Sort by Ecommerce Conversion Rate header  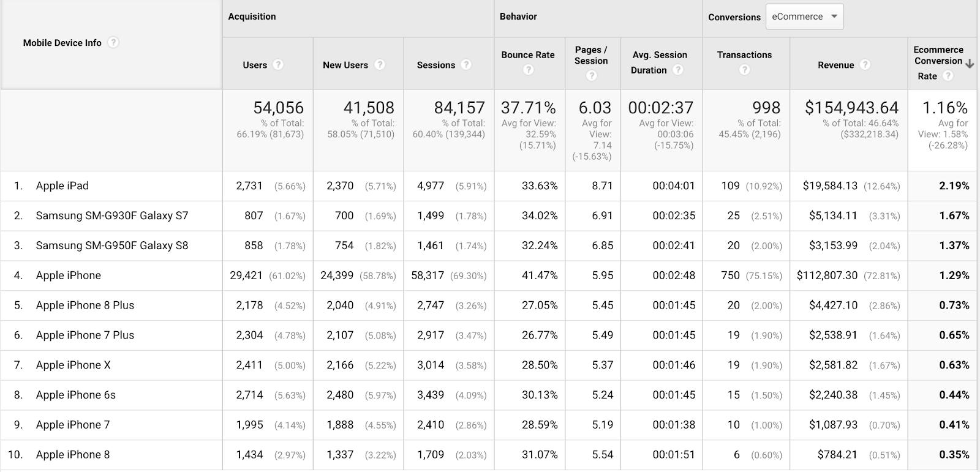click(x=938, y=62)
